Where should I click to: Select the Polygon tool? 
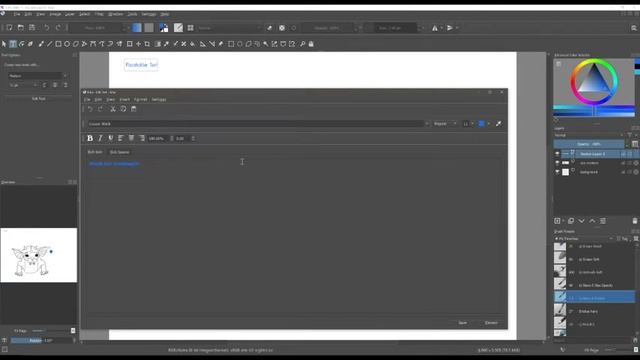(x=76, y=44)
